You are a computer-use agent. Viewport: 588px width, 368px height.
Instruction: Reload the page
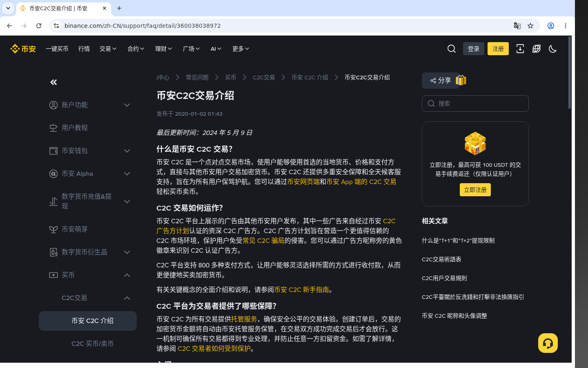[x=39, y=26]
